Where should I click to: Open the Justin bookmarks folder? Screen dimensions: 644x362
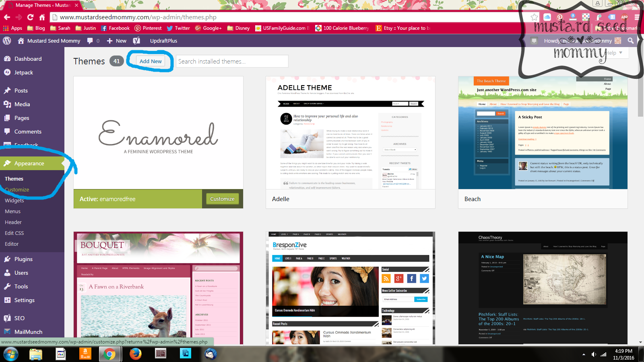point(85,28)
